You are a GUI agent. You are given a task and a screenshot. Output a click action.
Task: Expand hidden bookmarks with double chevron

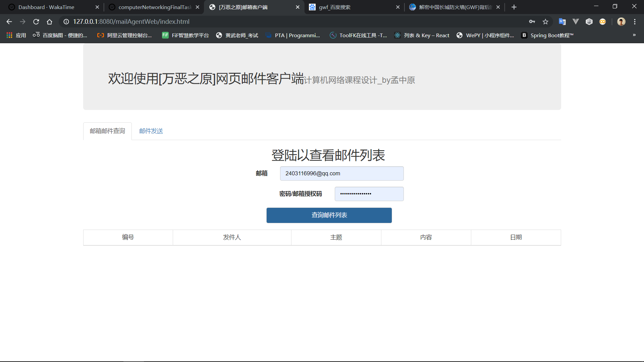tap(634, 35)
